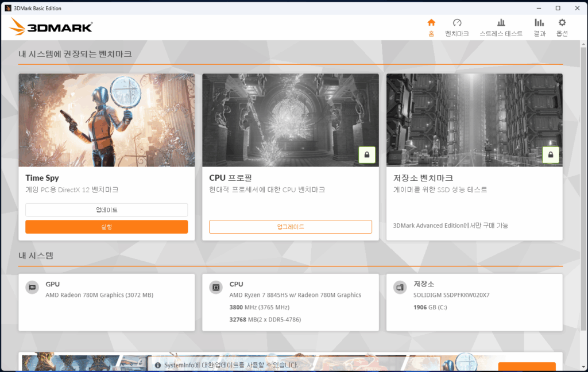Click the 저장소 storage drive icon
Screen dimensions: 588x372
[400, 287]
